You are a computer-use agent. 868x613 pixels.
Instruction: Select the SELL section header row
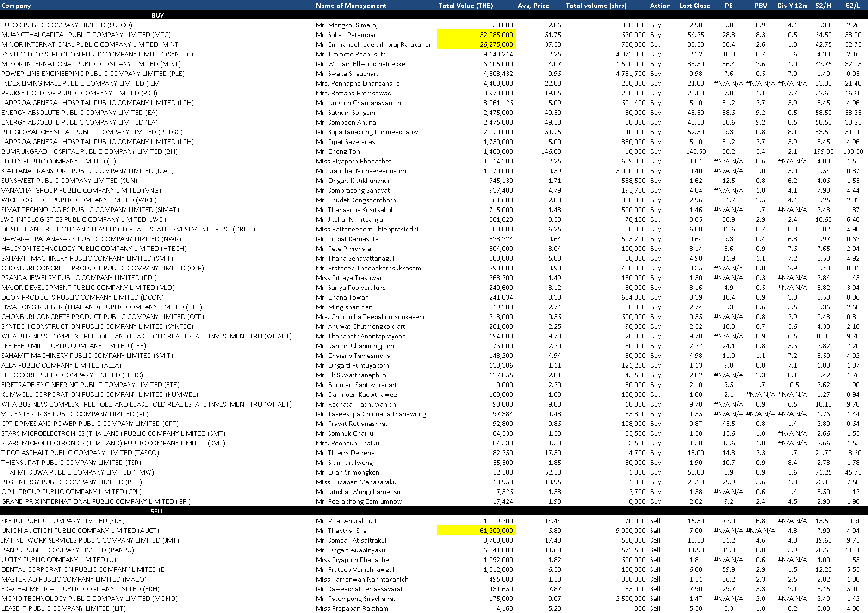[x=434, y=511]
